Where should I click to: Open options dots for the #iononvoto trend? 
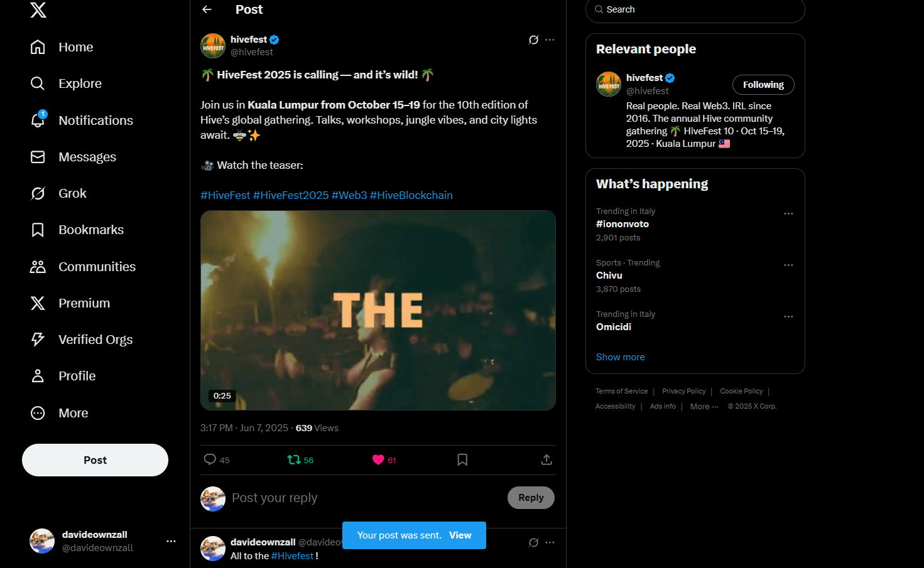pos(788,214)
